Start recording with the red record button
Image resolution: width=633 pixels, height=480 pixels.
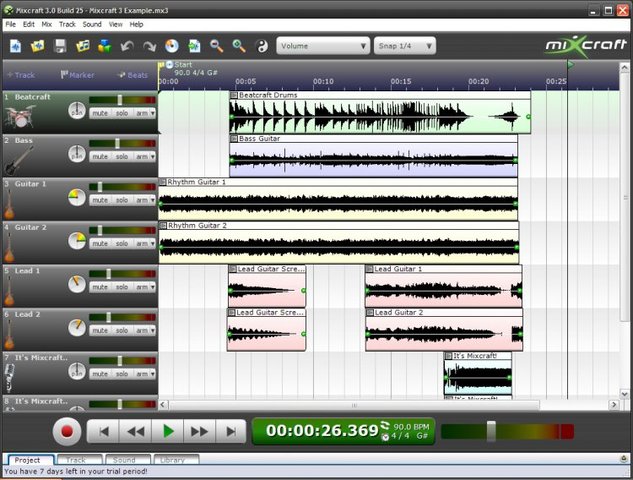67,432
